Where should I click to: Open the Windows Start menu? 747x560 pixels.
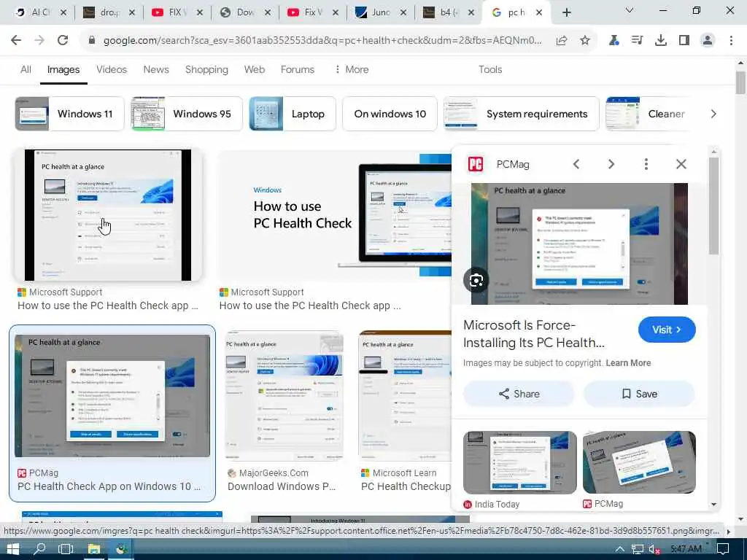coord(13,549)
